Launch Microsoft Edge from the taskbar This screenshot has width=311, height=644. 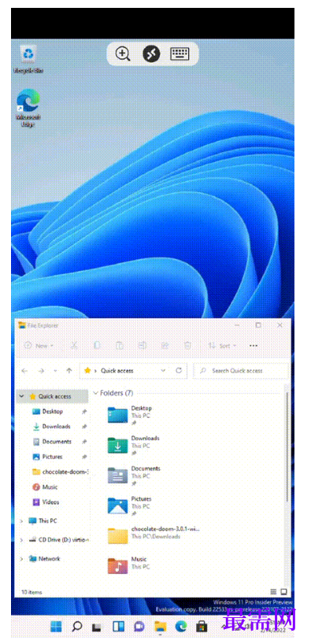point(181,627)
